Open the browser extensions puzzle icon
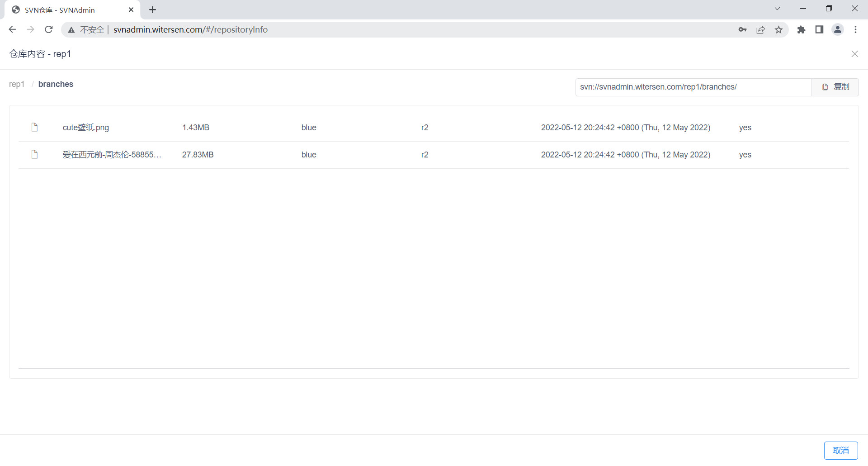The image size is (868, 466). tap(801, 29)
